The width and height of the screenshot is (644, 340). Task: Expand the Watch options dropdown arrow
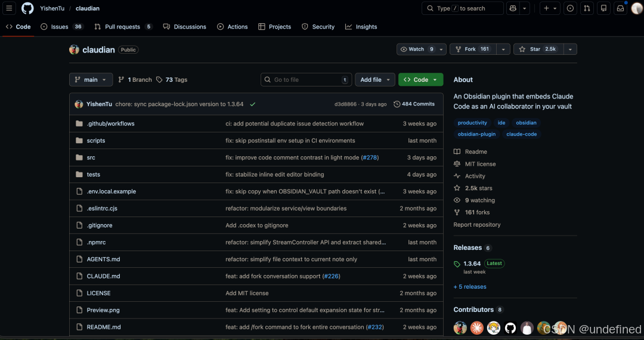[441, 50]
